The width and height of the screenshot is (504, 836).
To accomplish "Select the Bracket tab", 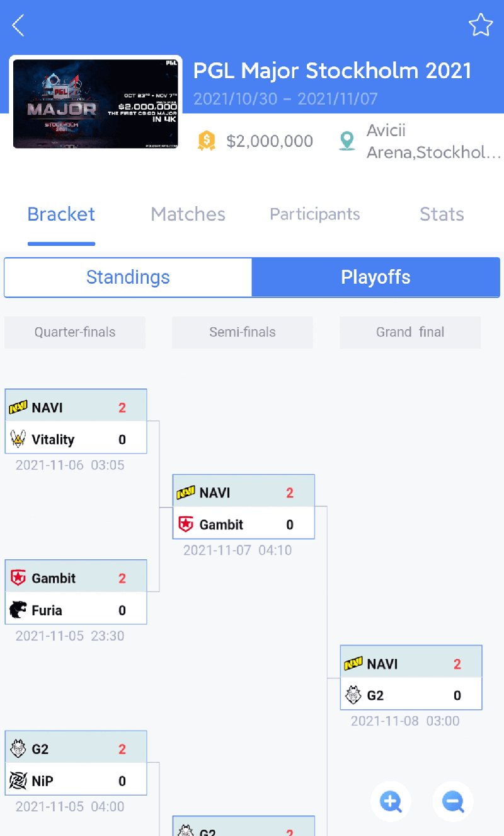I will [61, 214].
